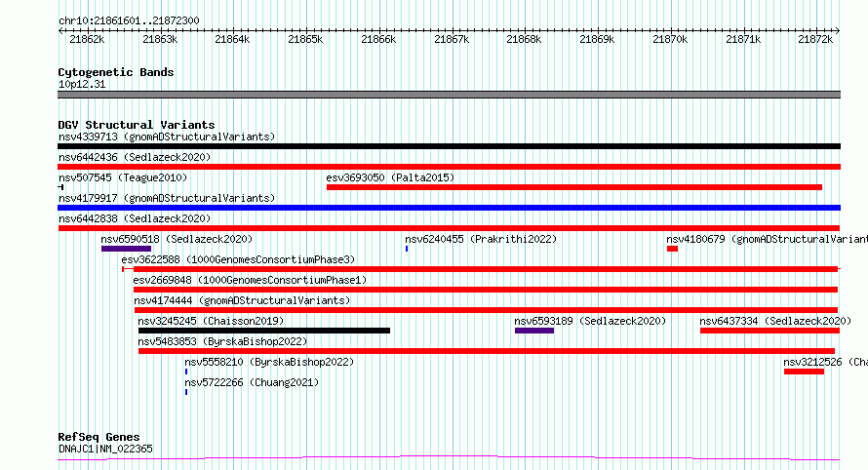Select the purple nsv6593189 variant bar
The height and width of the screenshot is (470, 868).
[534, 332]
